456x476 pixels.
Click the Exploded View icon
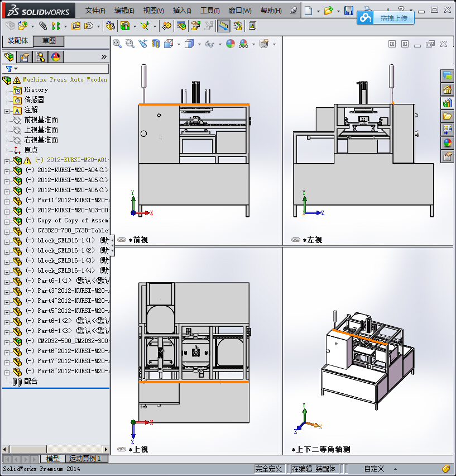tap(195, 26)
